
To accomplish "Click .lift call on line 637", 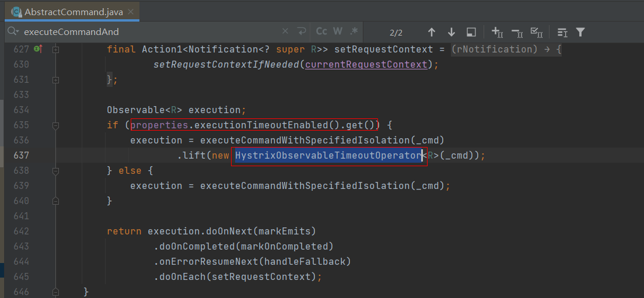I will pos(191,156).
